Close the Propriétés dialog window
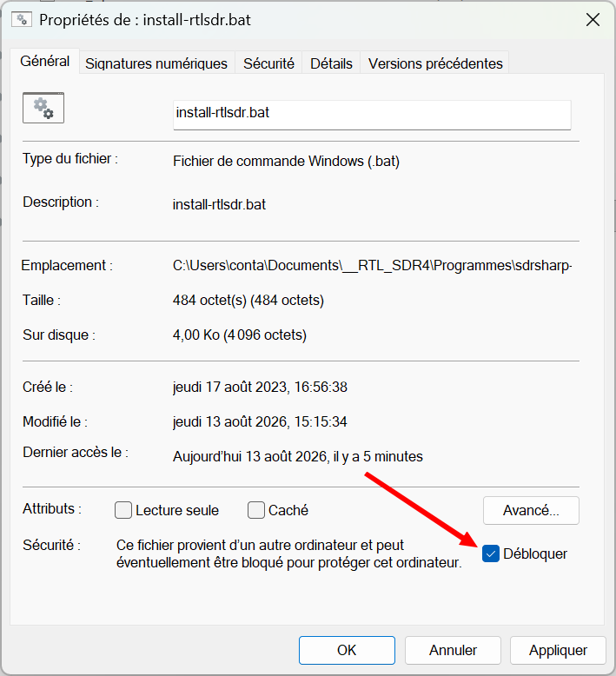The height and width of the screenshot is (676, 616). pos(593,19)
